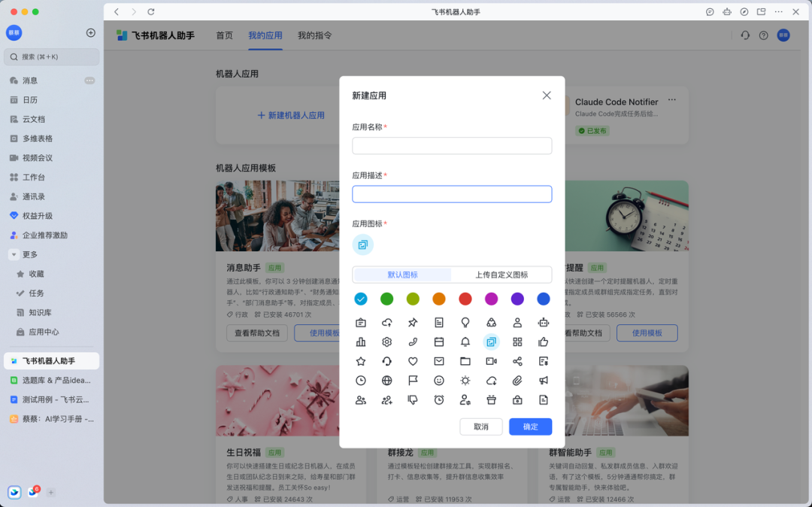Select the checked cyan color swatch
This screenshot has width=812, height=507.
coord(361,299)
